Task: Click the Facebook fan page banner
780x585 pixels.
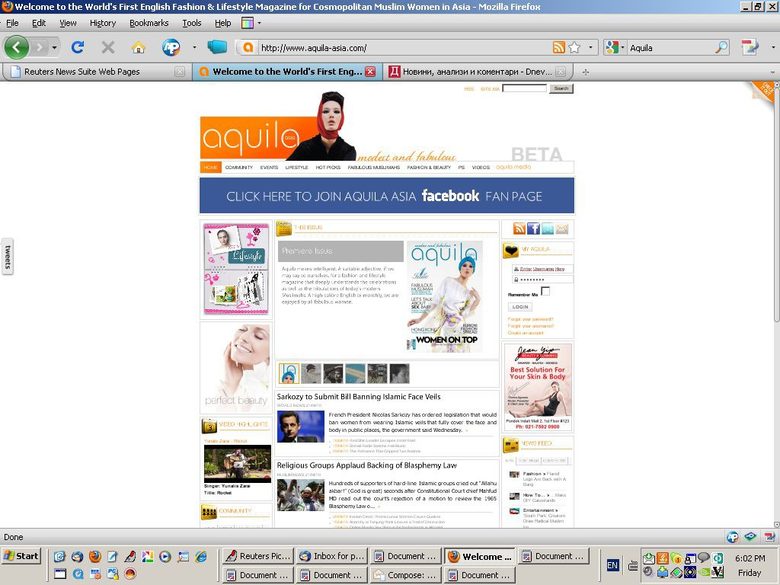Action: point(387,195)
